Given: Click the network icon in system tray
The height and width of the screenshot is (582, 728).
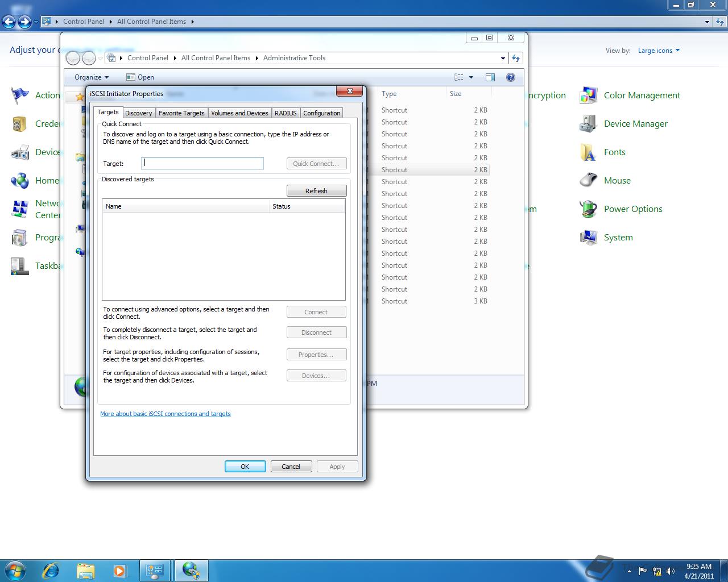Looking at the screenshot, I should [x=657, y=571].
